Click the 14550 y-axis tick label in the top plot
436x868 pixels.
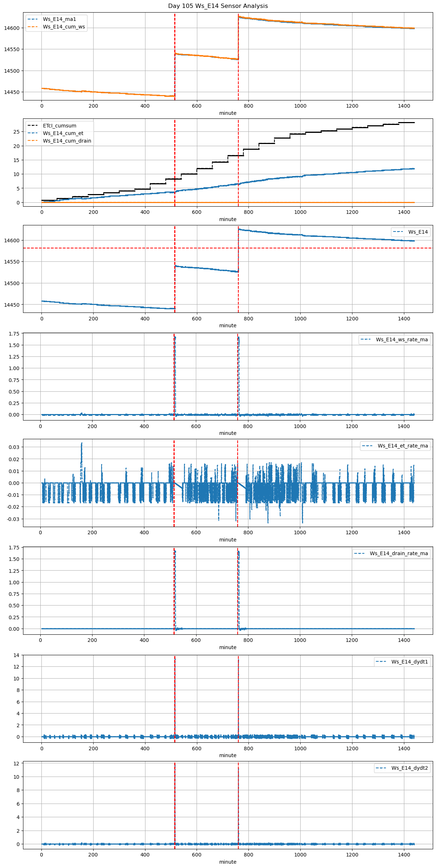[x=12, y=49]
